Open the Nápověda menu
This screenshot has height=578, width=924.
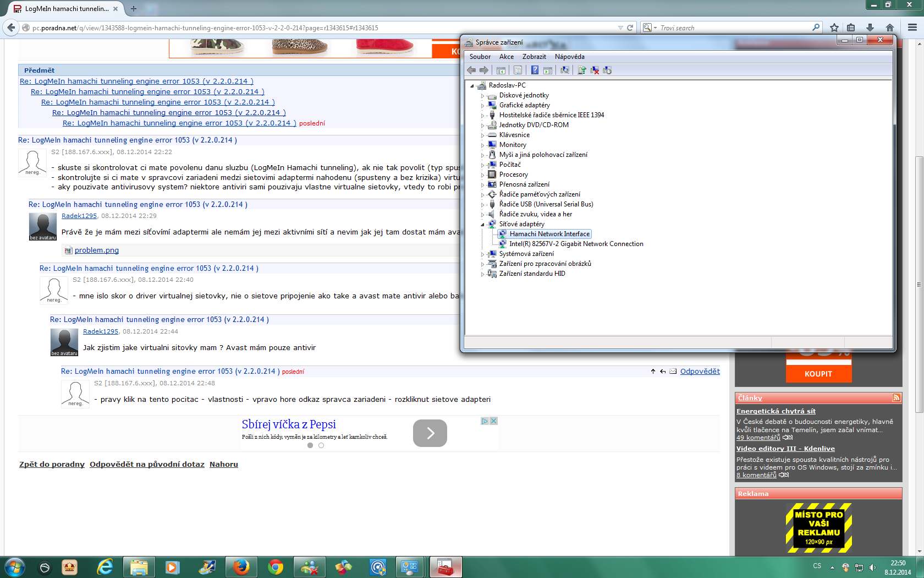(x=570, y=57)
